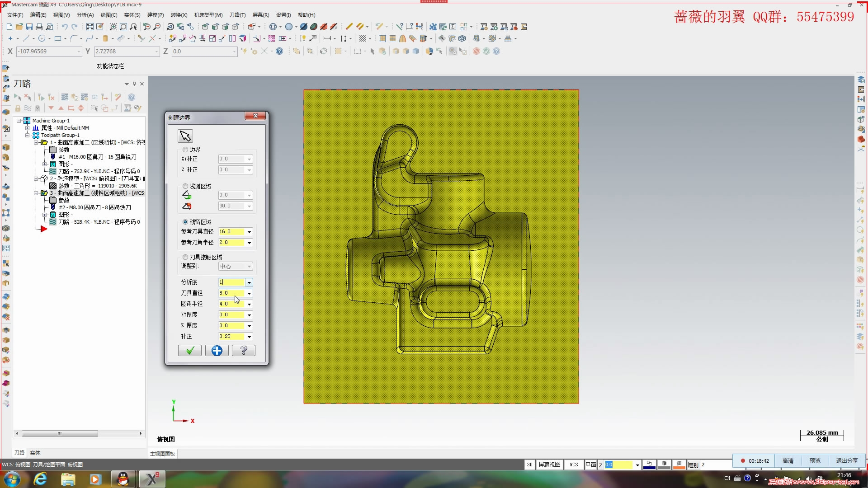
Task: Select the 刀具接触区域 radio option
Action: 185,257
